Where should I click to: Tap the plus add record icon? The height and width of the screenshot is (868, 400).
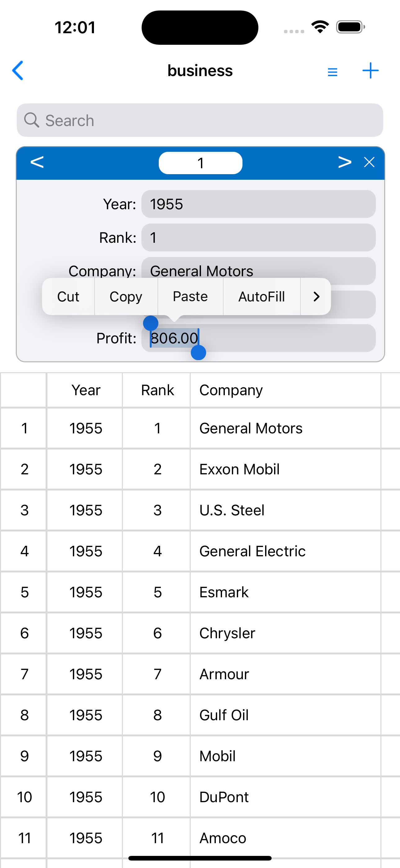click(370, 70)
